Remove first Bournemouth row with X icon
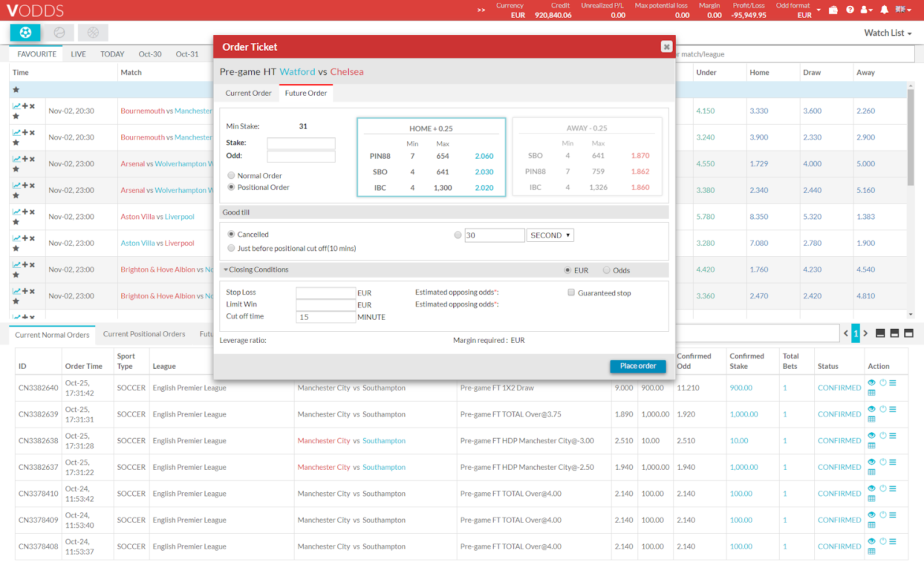The height and width of the screenshot is (588, 924). [x=32, y=106]
